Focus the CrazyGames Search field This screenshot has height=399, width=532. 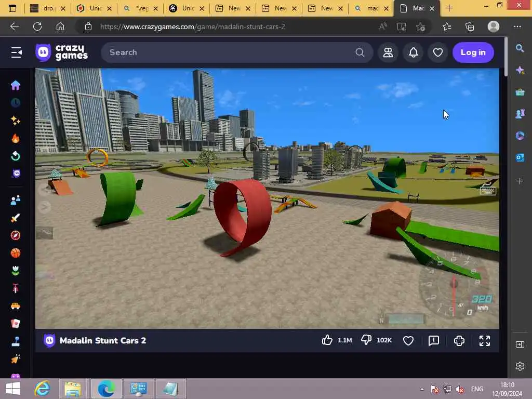(237, 52)
